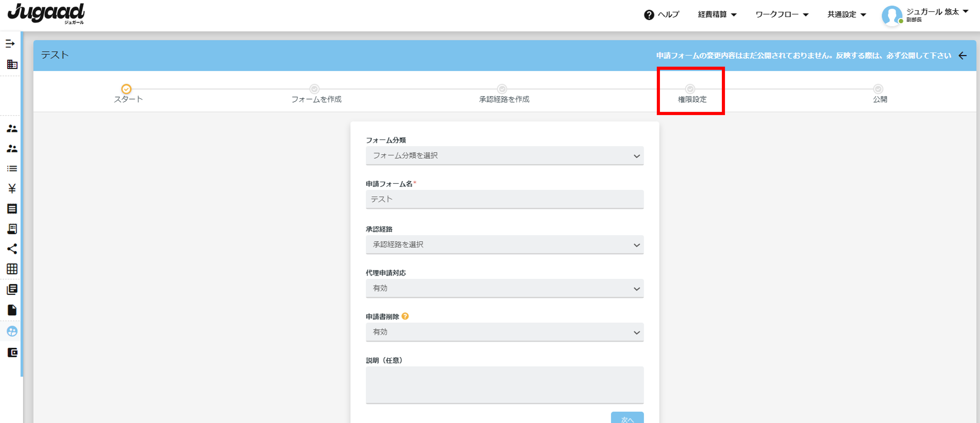Viewport: 980px width, 423px height.
Task: Click the スタート step circle
Action: tap(126, 89)
